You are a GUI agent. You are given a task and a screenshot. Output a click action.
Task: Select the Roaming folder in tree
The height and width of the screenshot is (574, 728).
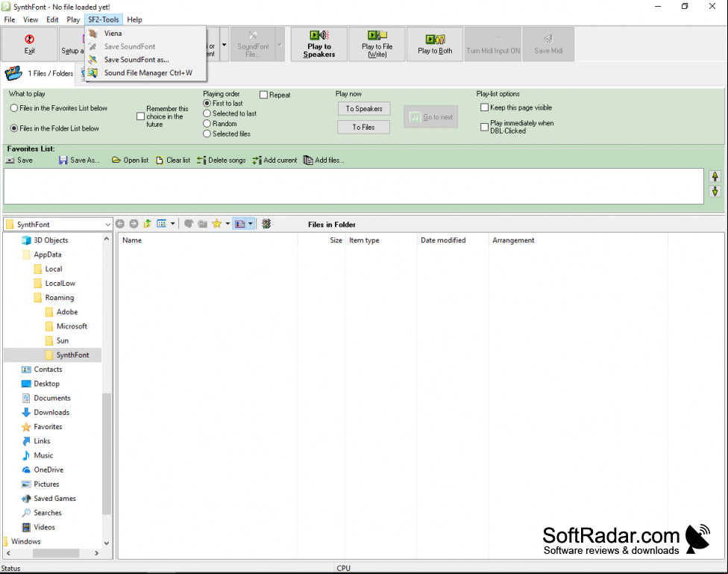(60, 298)
